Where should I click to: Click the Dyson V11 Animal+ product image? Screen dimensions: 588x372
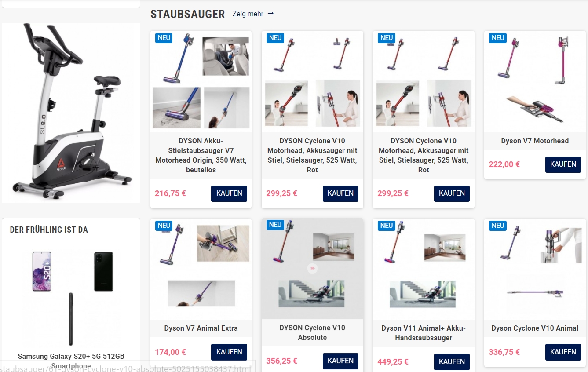point(424,269)
